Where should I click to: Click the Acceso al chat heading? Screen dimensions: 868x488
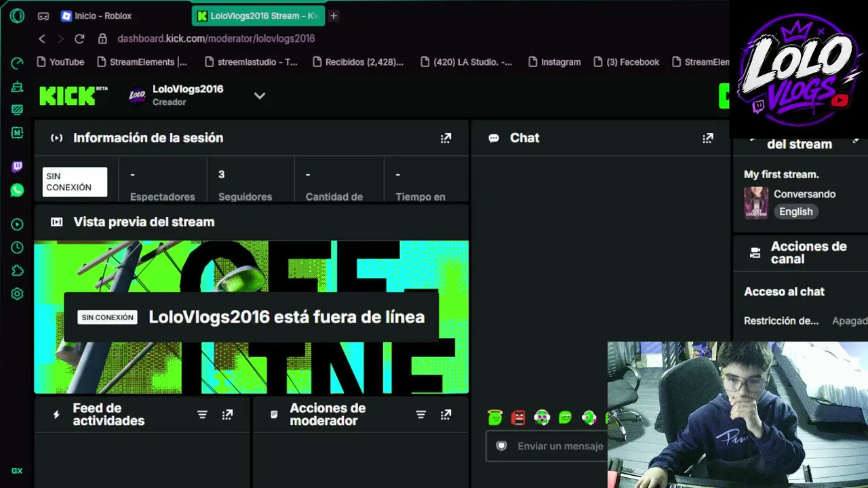click(784, 291)
